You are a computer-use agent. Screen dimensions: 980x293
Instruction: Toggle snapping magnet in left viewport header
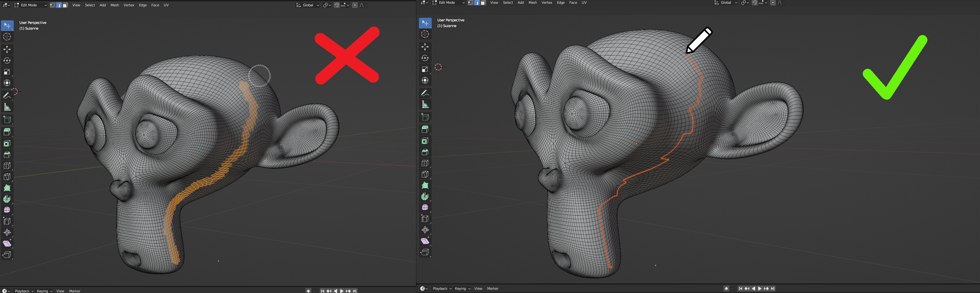pos(337,5)
